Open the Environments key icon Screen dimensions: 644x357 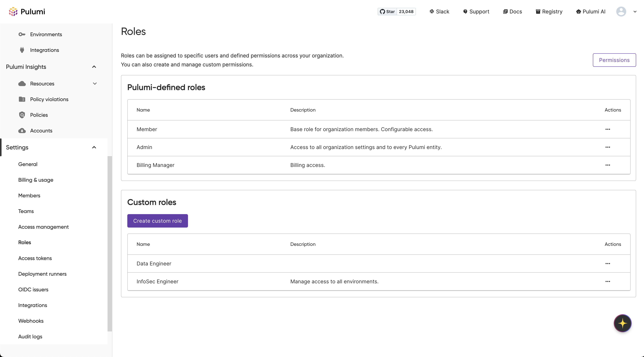pos(22,34)
